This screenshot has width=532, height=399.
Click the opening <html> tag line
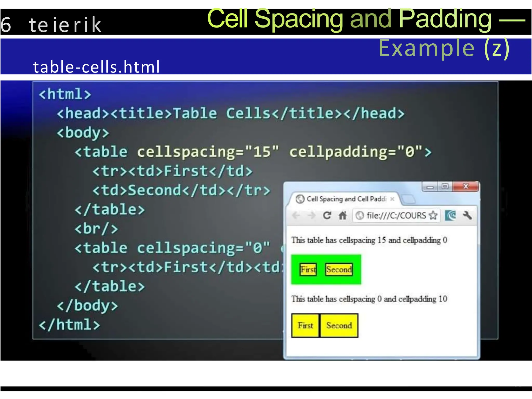point(65,94)
